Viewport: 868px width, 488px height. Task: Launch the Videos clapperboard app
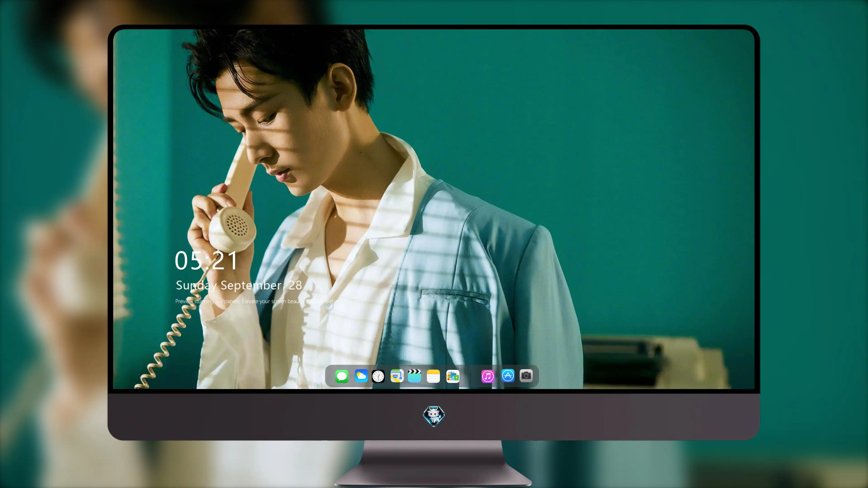[x=415, y=376]
